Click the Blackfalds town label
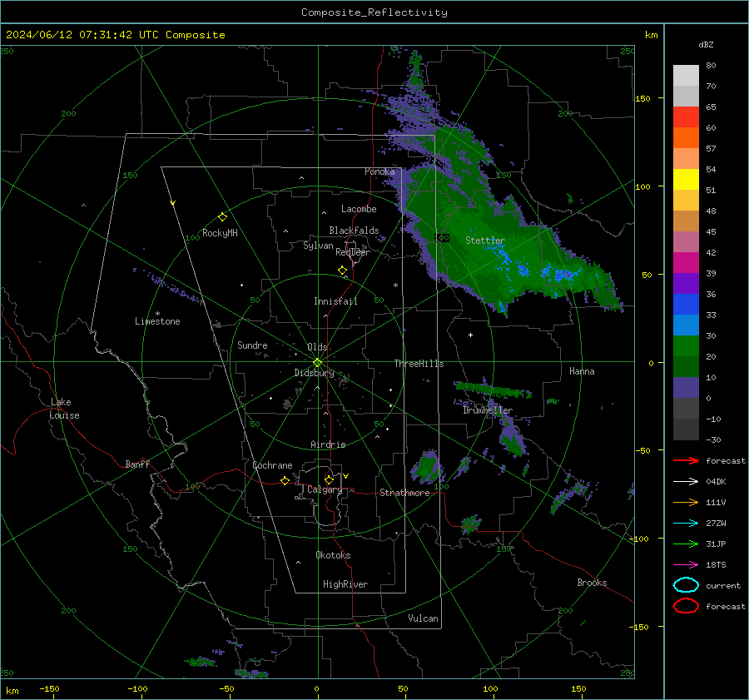This screenshot has width=749, height=700. click(354, 231)
